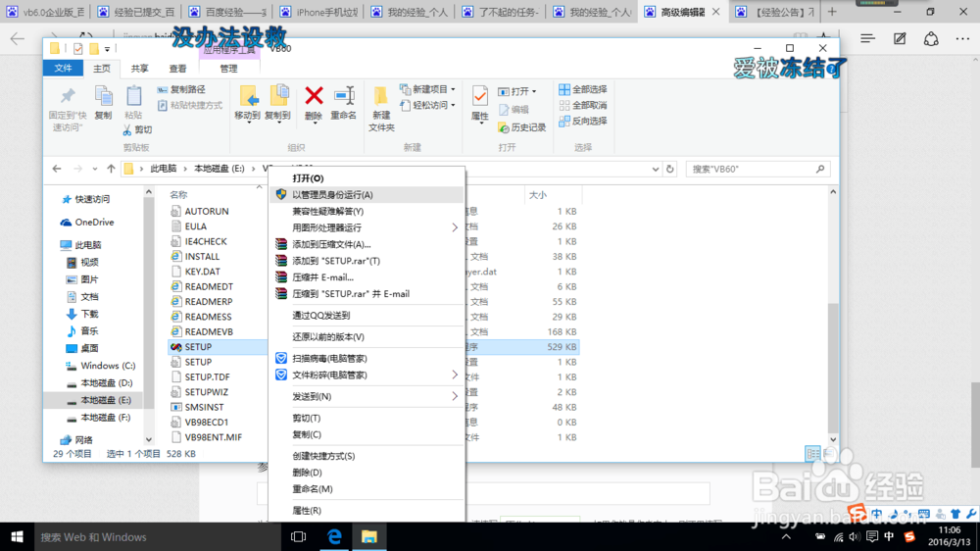
Task: Open the File (文件) ribbon tab
Action: coord(63,69)
